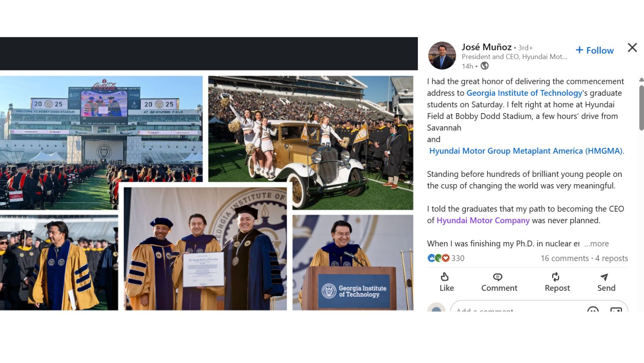This screenshot has width=644, height=363.
Task: Open Hyundai Motor Group Metaplant America link
Action: pos(526,151)
